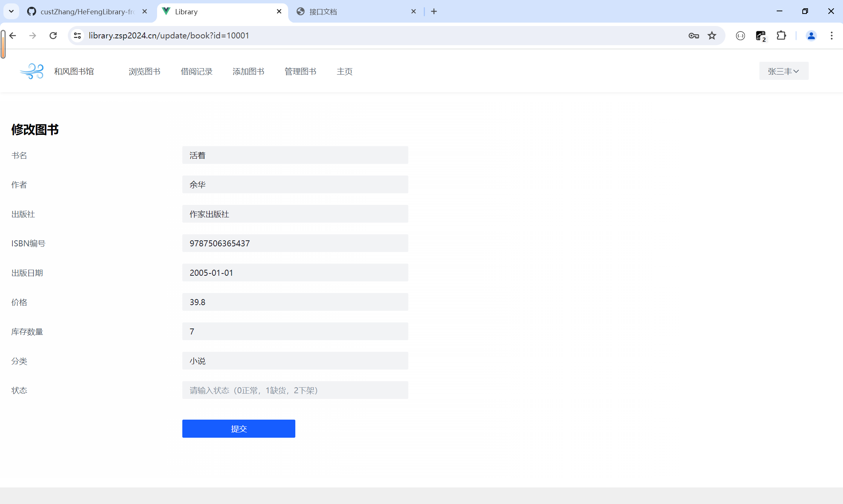
Task: Open 添加图书 navigation item
Action: [249, 71]
